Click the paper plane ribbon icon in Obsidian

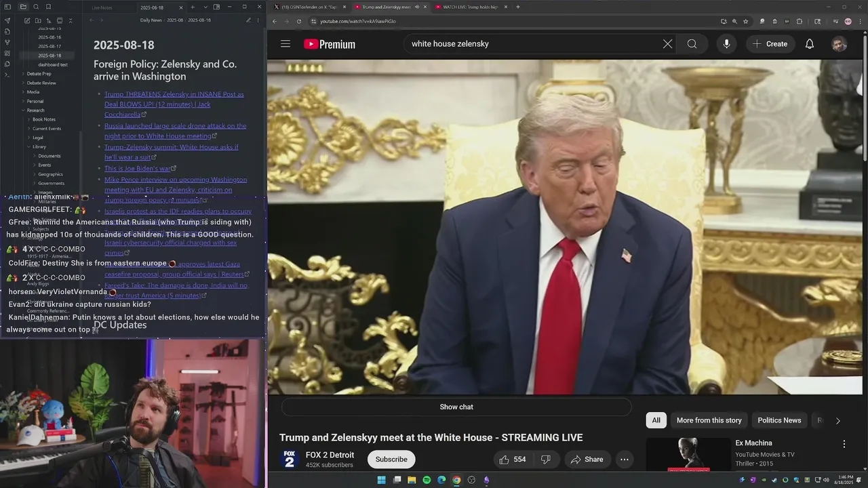tap(7, 20)
